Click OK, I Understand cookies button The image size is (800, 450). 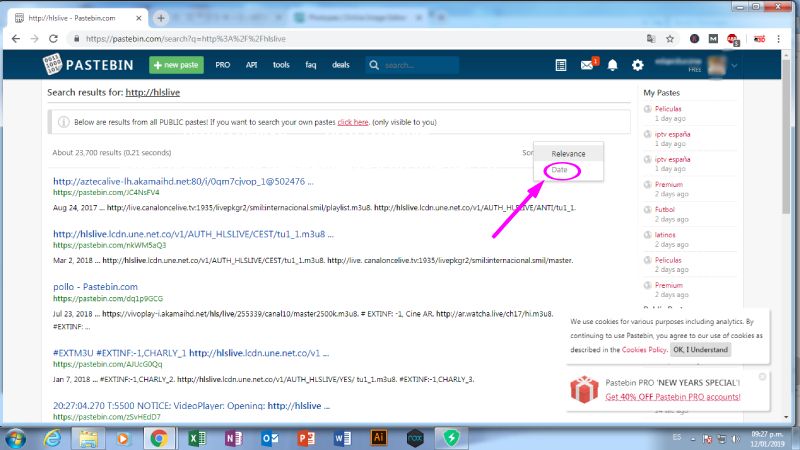[x=700, y=349]
